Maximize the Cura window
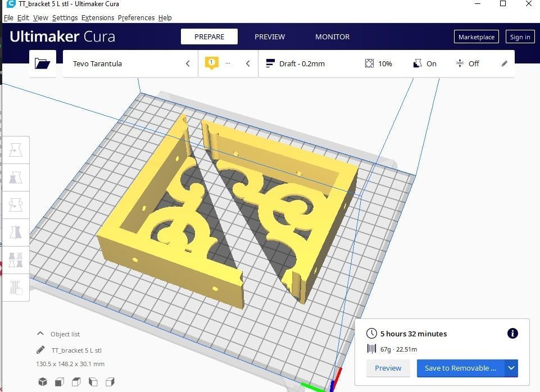 (x=503, y=4)
